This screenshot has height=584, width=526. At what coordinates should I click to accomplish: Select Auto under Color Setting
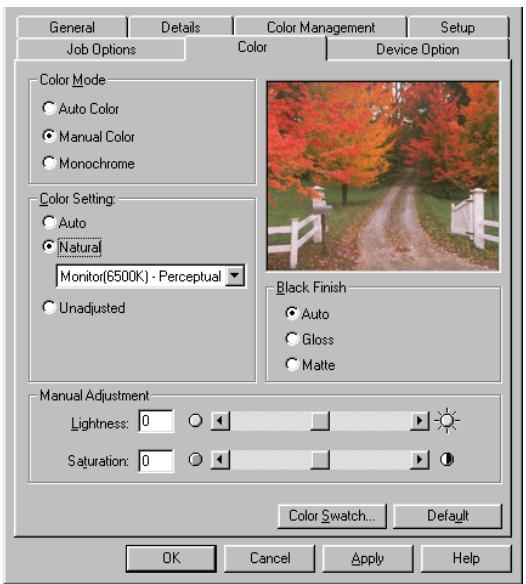(49, 222)
